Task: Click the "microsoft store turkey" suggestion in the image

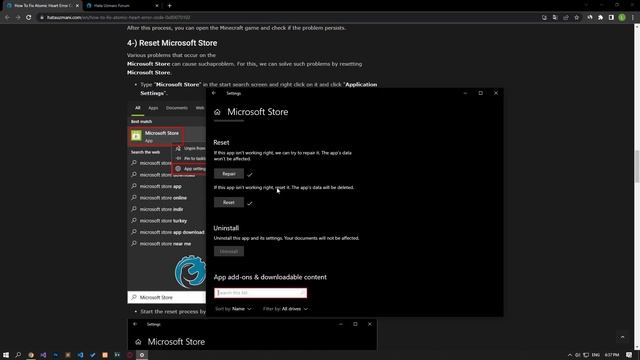Action: pos(163,221)
